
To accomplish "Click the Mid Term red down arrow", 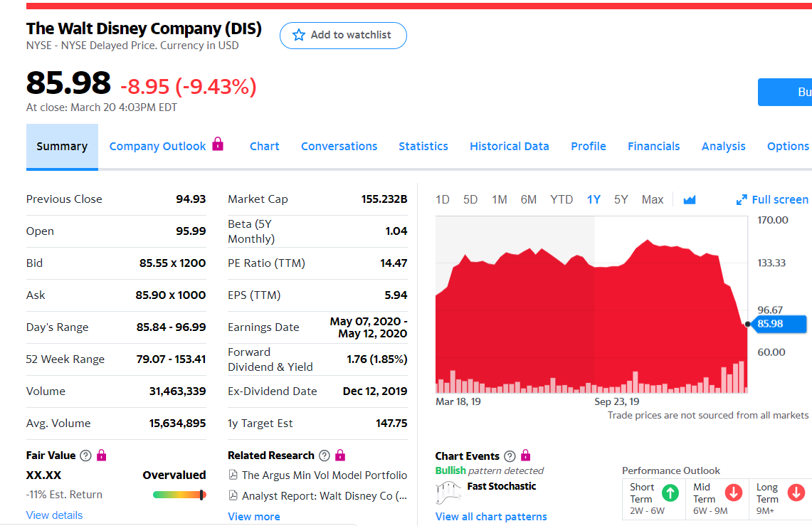I will point(734,493).
